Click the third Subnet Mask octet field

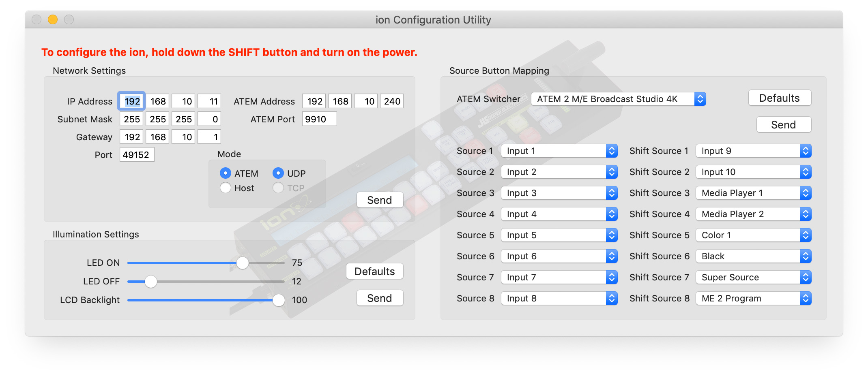point(183,119)
